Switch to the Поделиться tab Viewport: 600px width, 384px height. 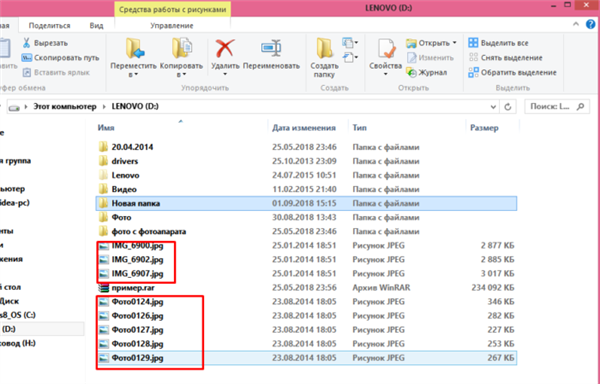click(x=49, y=26)
